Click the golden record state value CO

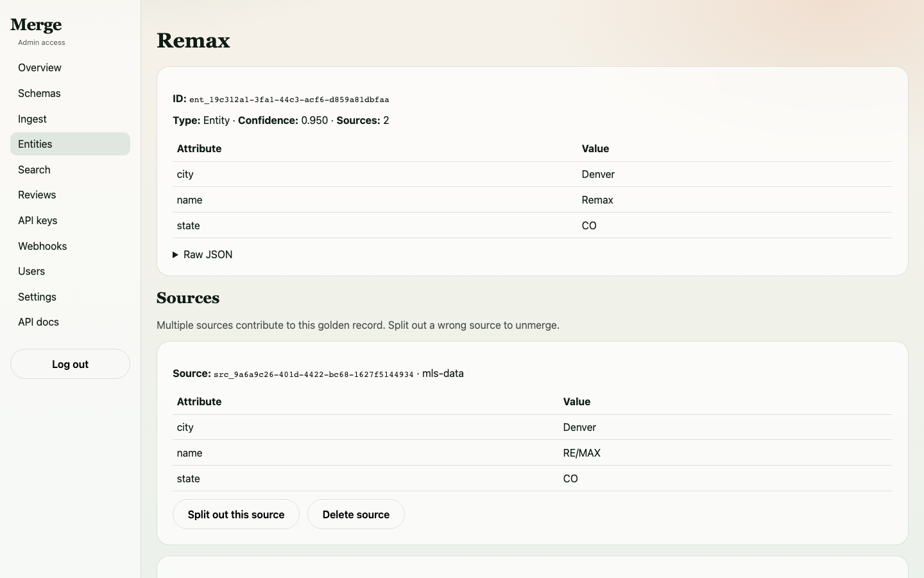[589, 226]
